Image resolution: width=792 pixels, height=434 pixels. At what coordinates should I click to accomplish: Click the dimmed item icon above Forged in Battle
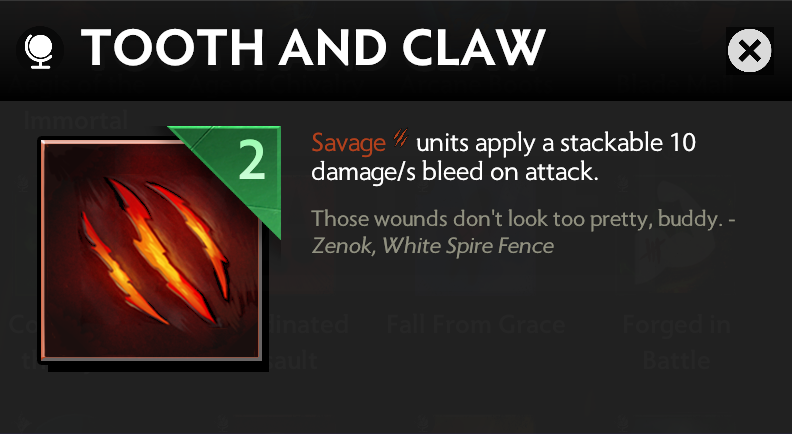coord(675,237)
